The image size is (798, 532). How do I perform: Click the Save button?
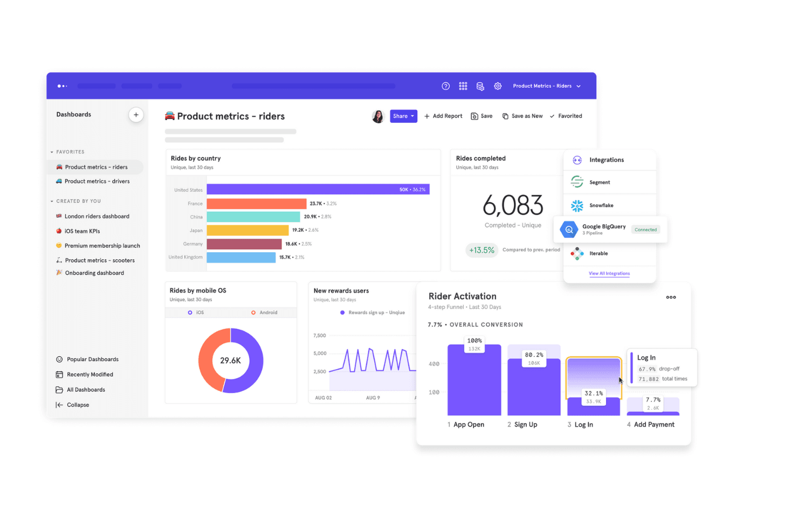coord(481,116)
